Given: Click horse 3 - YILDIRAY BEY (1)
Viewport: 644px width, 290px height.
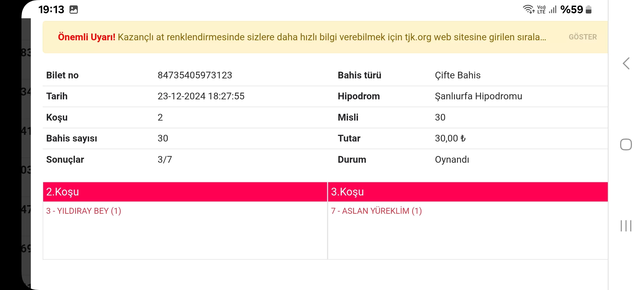Looking at the screenshot, I should point(83,211).
